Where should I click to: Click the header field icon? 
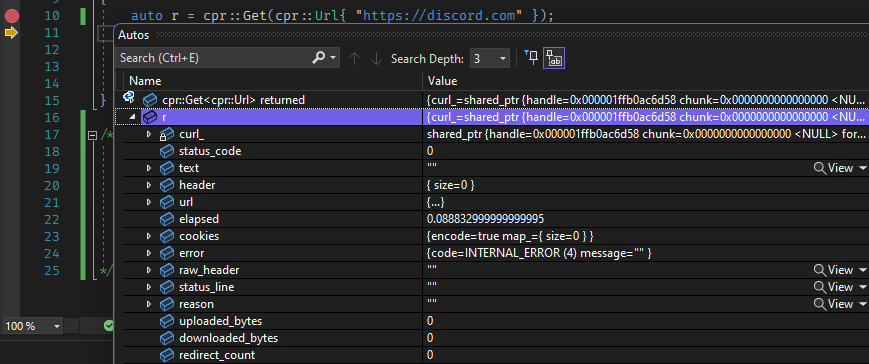(x=167, y=185)
